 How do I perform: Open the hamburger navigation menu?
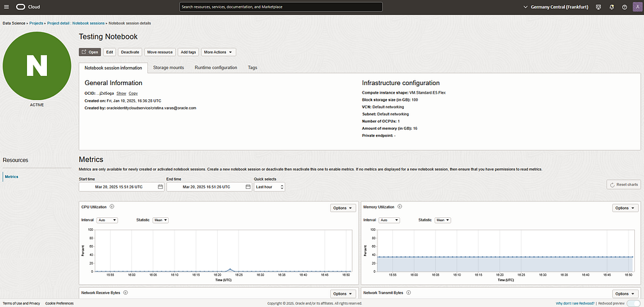click(6, 7)
